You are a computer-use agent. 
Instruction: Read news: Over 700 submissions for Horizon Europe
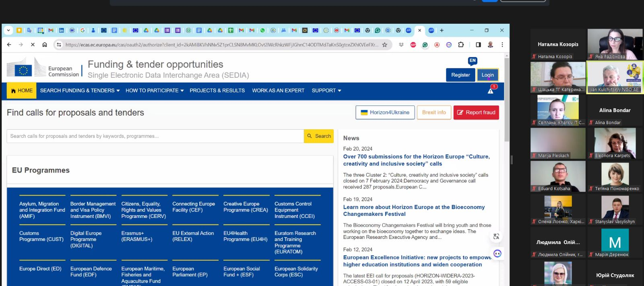(417, 160)
